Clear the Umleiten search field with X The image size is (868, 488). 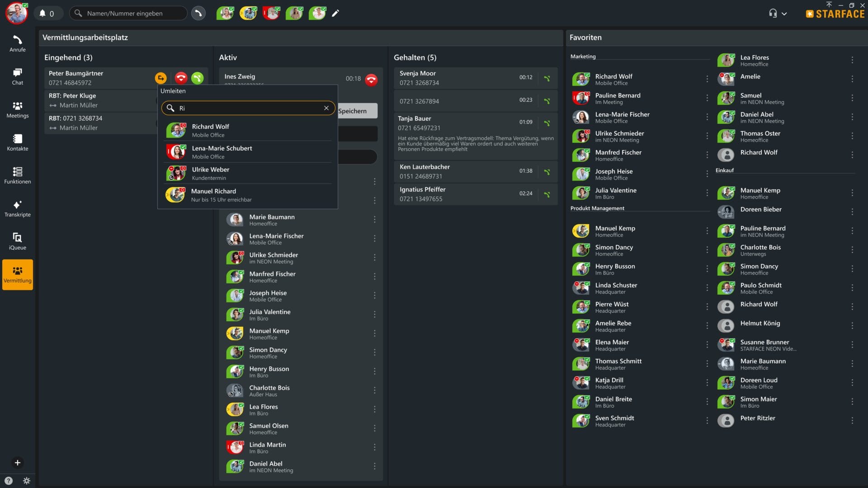326,108
